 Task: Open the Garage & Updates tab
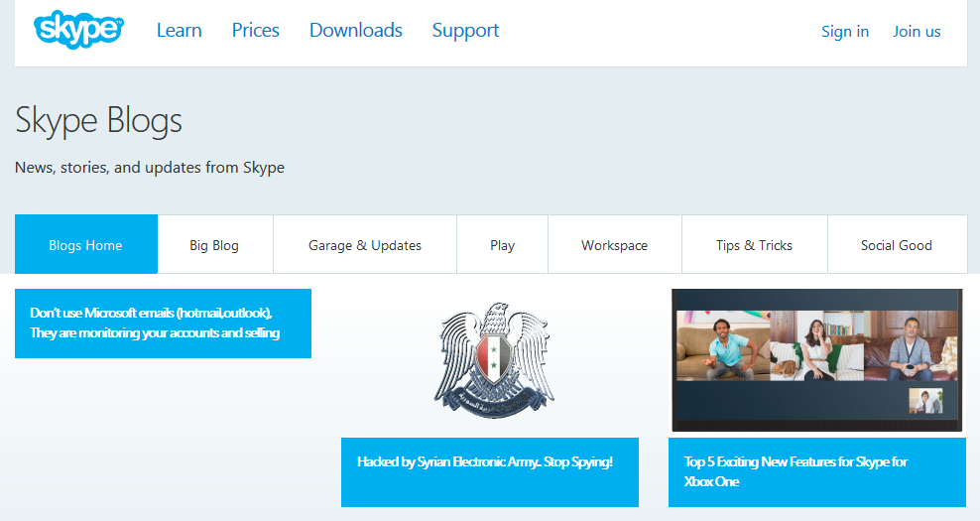coord(365,244)
